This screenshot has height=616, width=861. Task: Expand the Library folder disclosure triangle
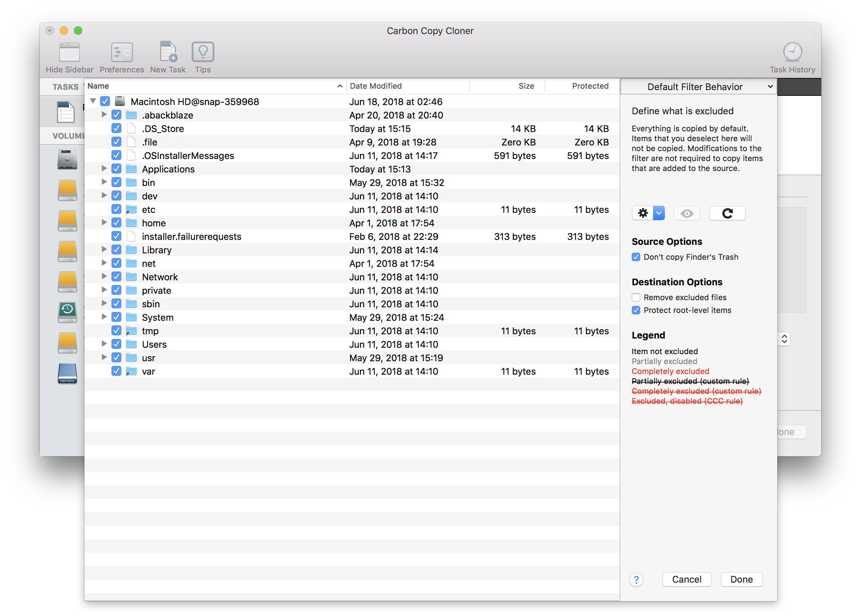104,249
